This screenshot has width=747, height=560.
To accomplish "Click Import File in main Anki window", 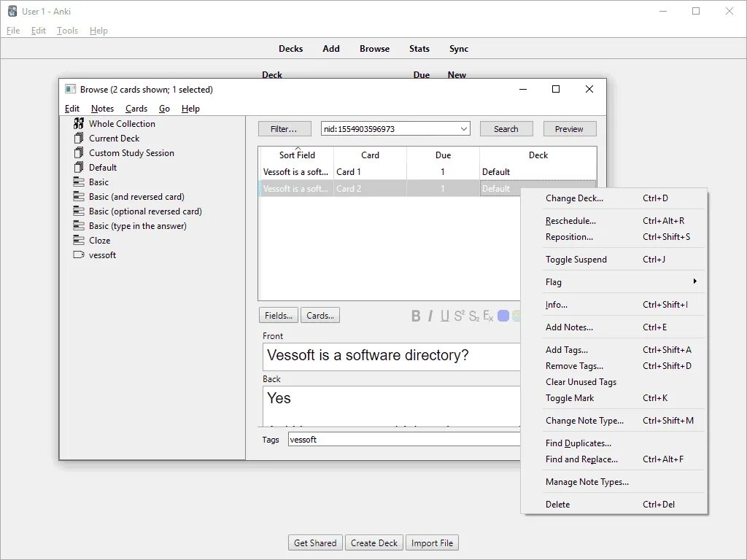I will pos(432,542).
